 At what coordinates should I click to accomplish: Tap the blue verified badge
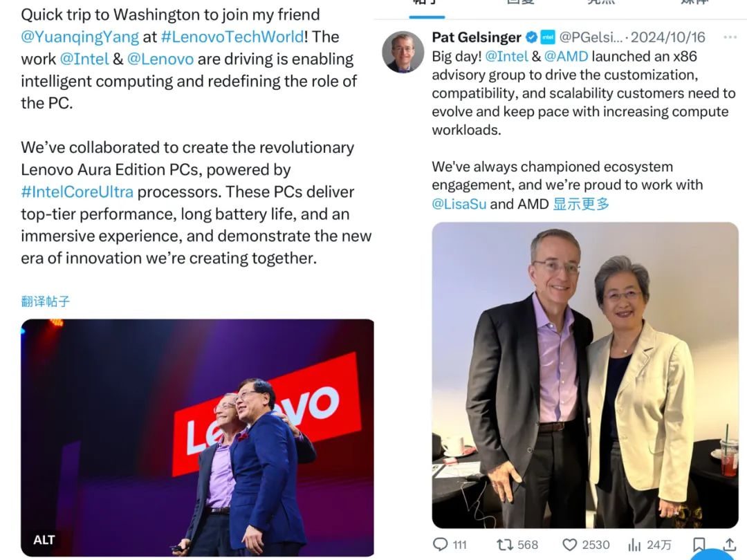pos(532,37)
